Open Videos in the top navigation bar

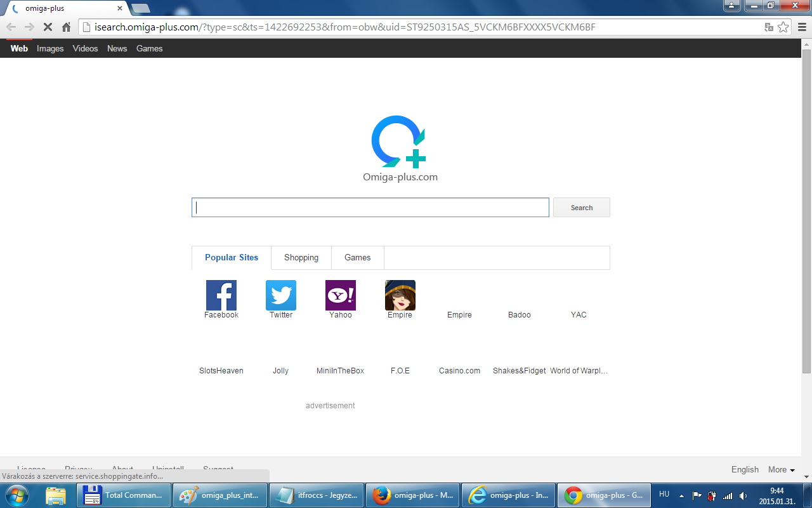[x=85, y=49]
